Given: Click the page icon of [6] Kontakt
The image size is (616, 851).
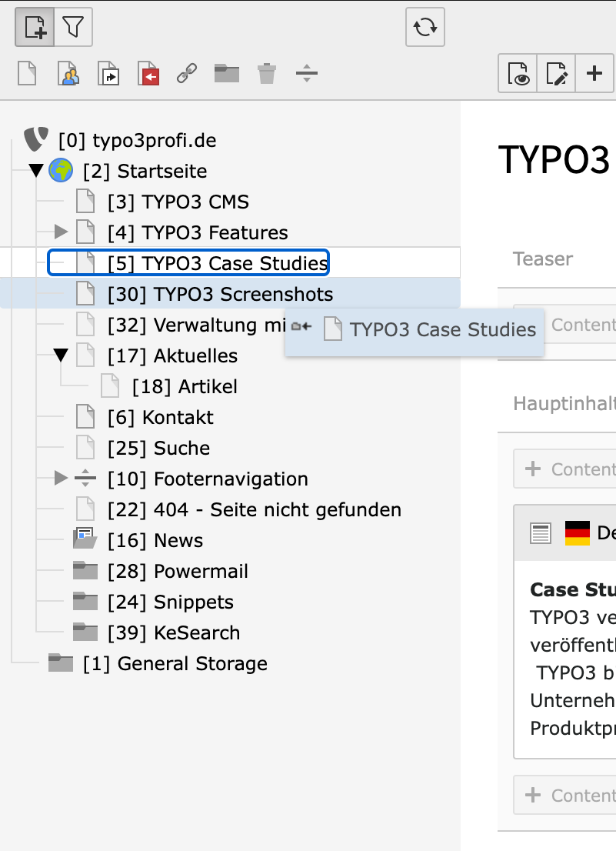Looking at the screenshot, I should coord(85,417).
